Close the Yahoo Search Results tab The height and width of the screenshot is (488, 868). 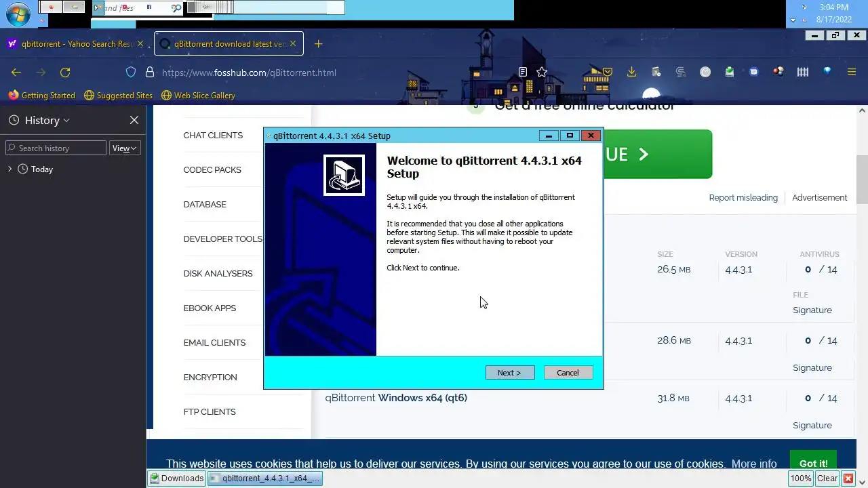pyautogui.click(x=140, y=44)
